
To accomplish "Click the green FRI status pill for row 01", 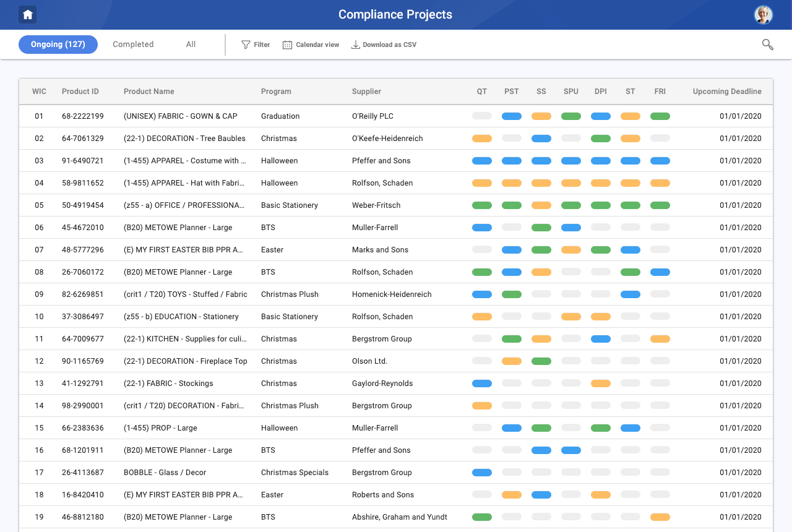I will (x=660, y=116).
